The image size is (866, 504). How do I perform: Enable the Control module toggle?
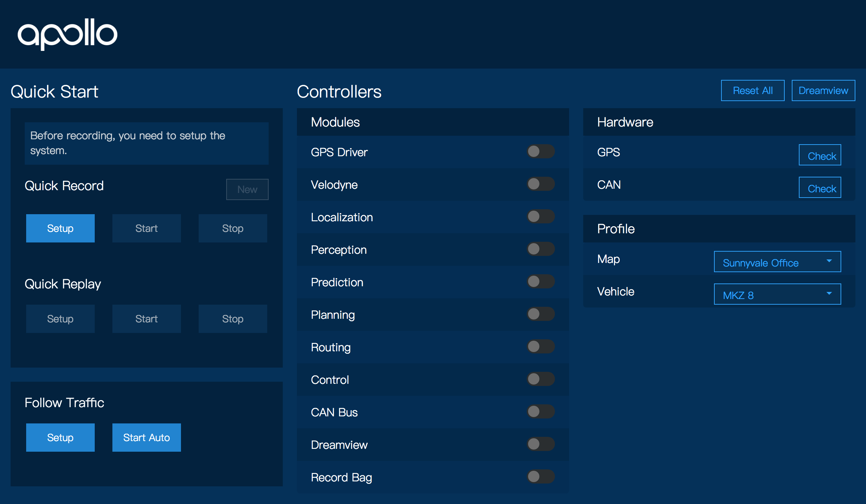coord(540,379)
